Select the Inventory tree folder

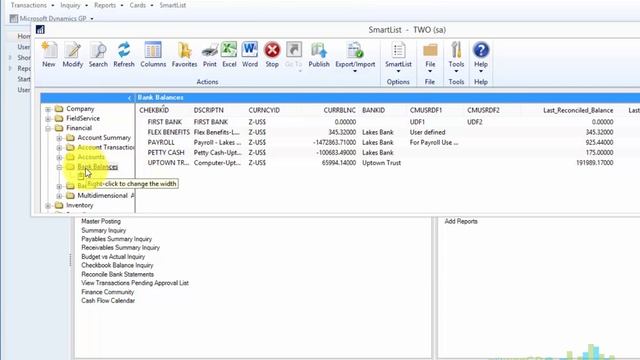(80, 205)
